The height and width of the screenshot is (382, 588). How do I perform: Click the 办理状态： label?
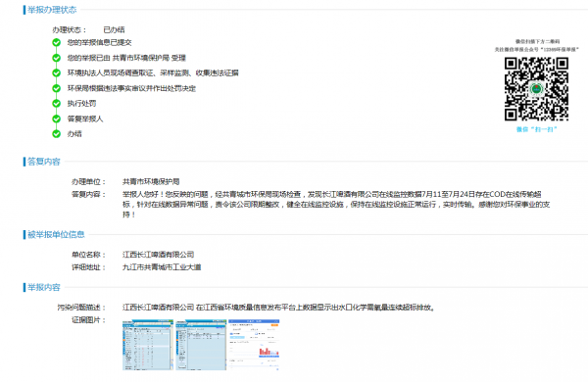pos(70,29)
